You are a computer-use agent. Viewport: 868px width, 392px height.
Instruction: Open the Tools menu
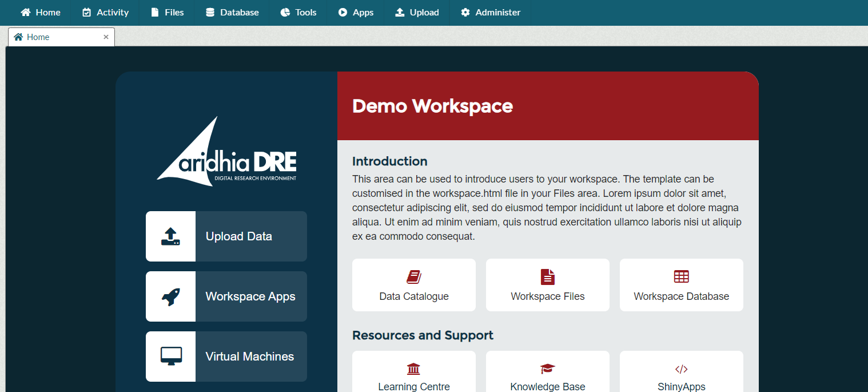pyautogui.click(x=298, y=13)
